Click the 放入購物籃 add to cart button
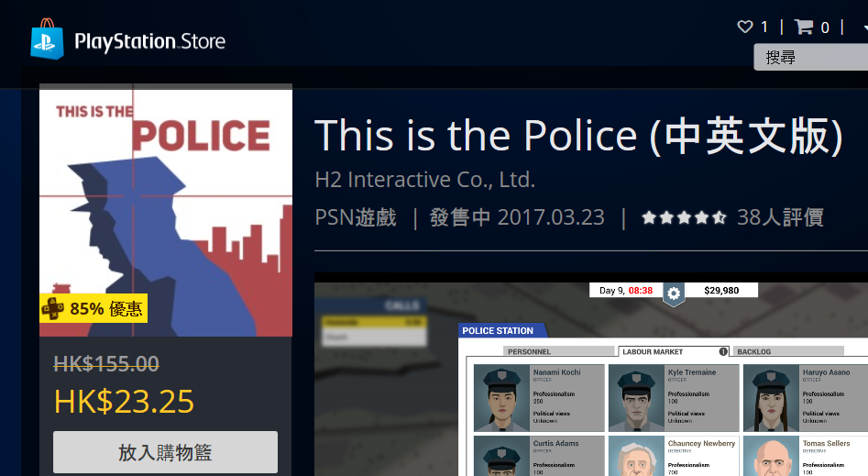Screen dimensions: 868x476 click(x=166, y=452)
